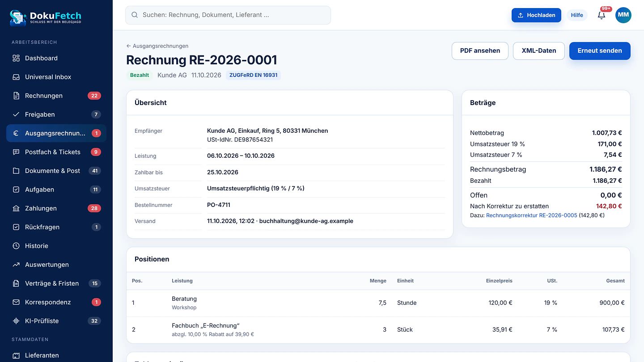Go to Aufgaben list
The width and height of the screenshot is (644, 362).
click(x=56, y=189)
